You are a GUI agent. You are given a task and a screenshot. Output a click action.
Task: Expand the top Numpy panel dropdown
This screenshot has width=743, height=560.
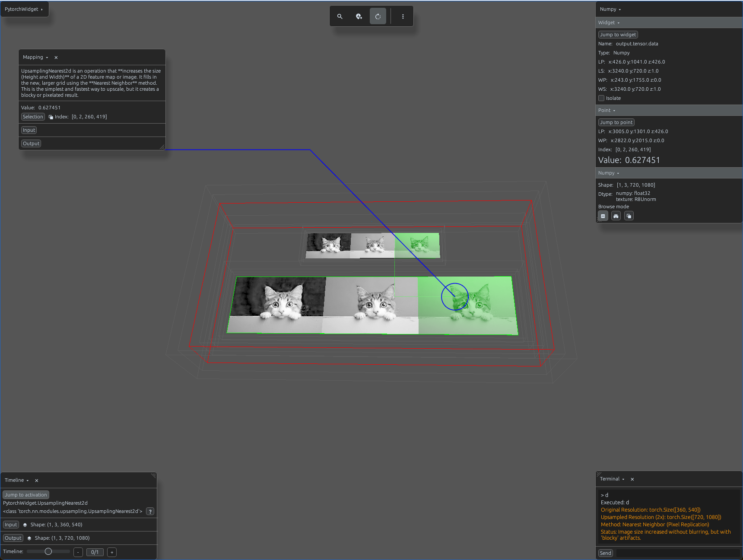[x=610, y=9]
